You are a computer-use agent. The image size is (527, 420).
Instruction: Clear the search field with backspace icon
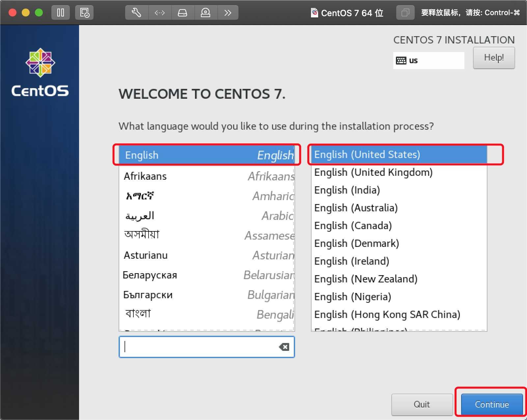tap(284, 347)
